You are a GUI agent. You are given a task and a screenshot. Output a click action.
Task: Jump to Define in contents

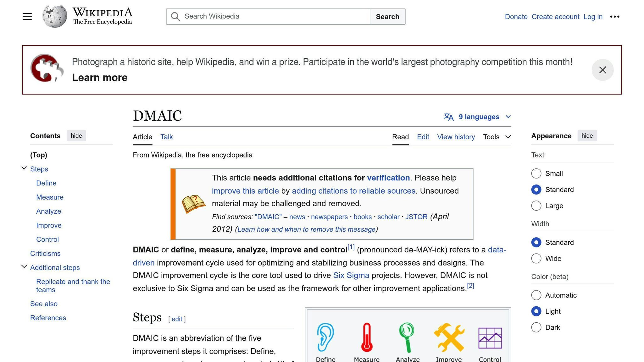point(46,183)
